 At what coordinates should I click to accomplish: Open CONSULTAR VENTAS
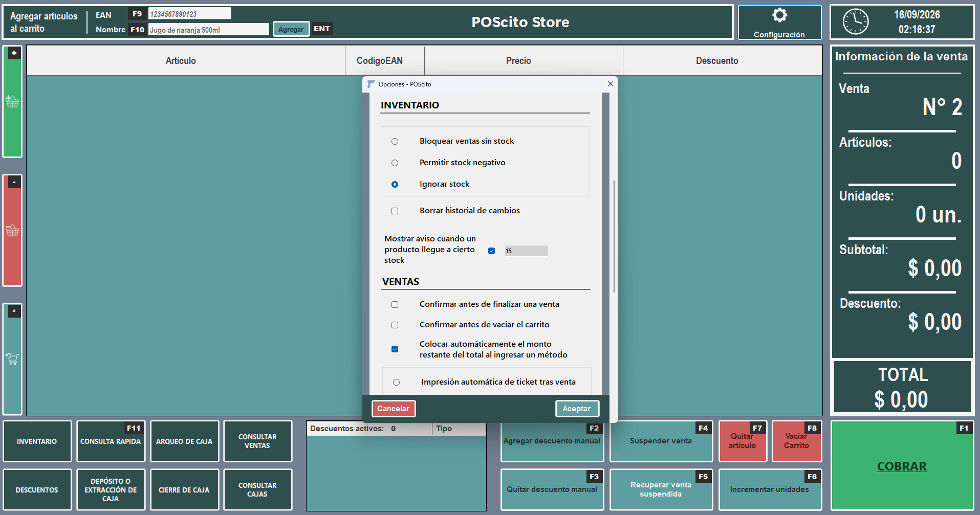tap(257, 441)
